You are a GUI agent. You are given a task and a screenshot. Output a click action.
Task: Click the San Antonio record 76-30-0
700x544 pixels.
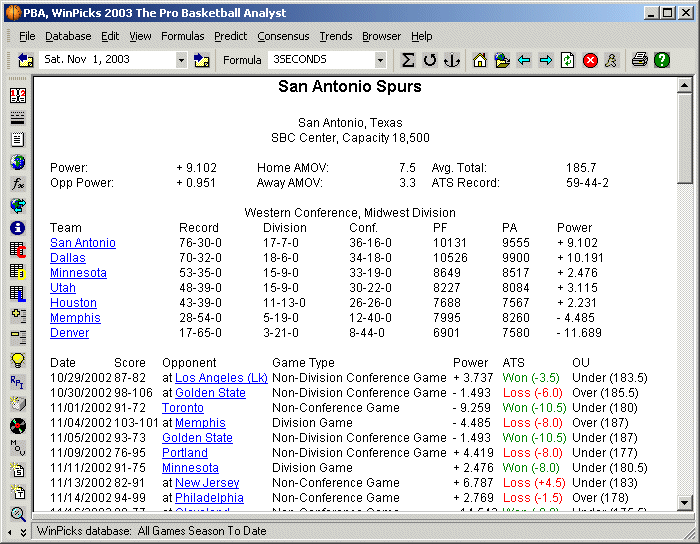tap(200, 243)
